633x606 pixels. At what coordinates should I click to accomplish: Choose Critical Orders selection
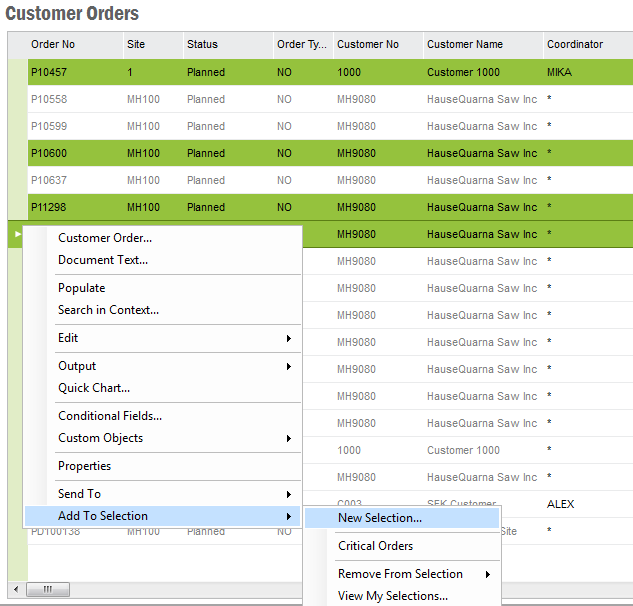(376, 546)
